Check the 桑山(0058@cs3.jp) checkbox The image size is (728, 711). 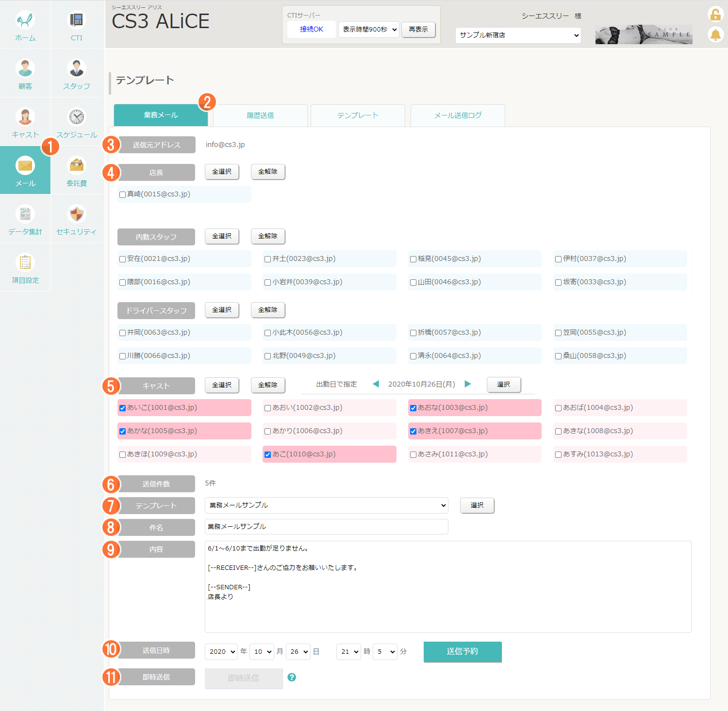[559, 356]
